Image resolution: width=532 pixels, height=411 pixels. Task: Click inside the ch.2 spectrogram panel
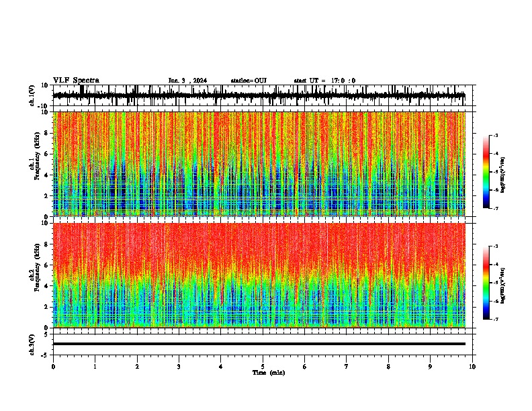[259, 275]
